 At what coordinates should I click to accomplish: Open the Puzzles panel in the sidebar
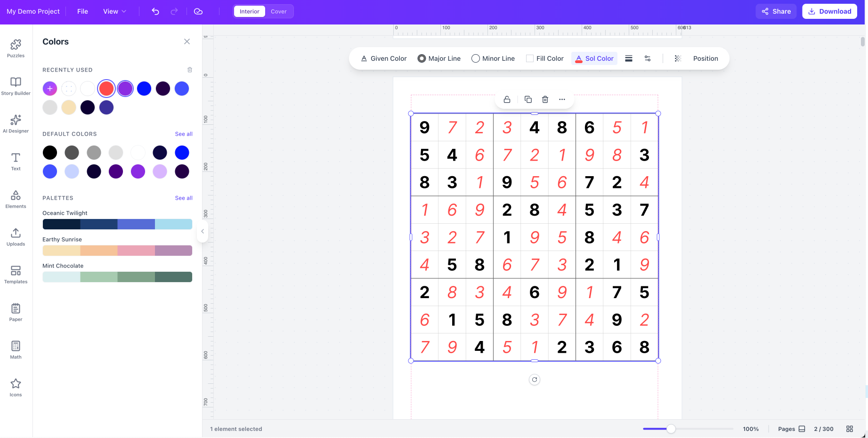tap(16, 49)
